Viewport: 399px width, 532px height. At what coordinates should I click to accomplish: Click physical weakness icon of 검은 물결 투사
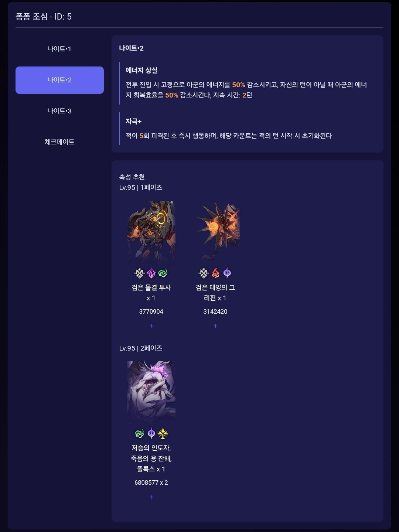[x=139, y=273]
